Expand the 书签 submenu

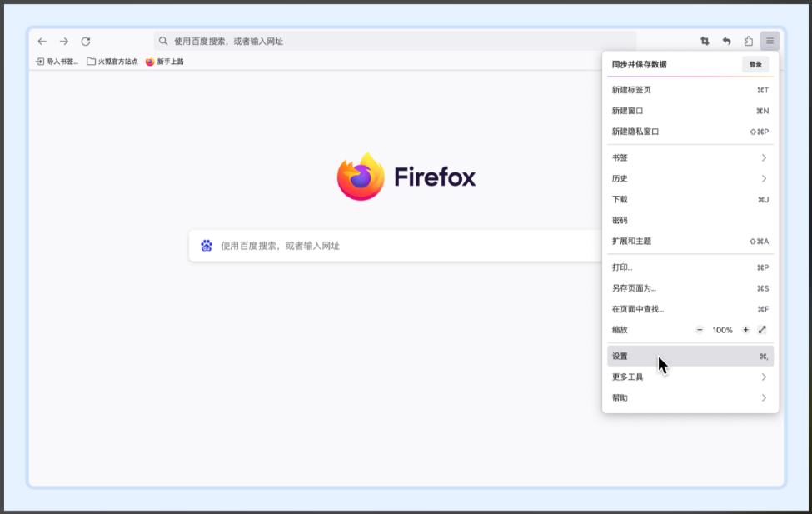690,157
